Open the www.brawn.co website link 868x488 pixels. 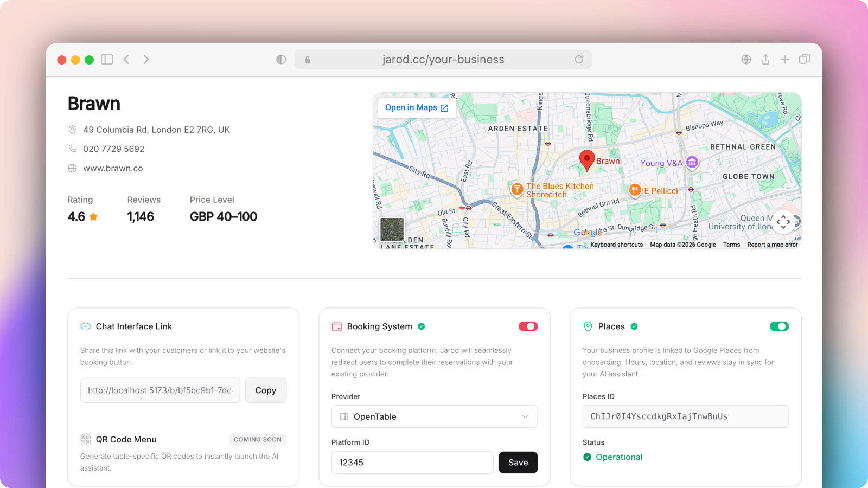113,169
